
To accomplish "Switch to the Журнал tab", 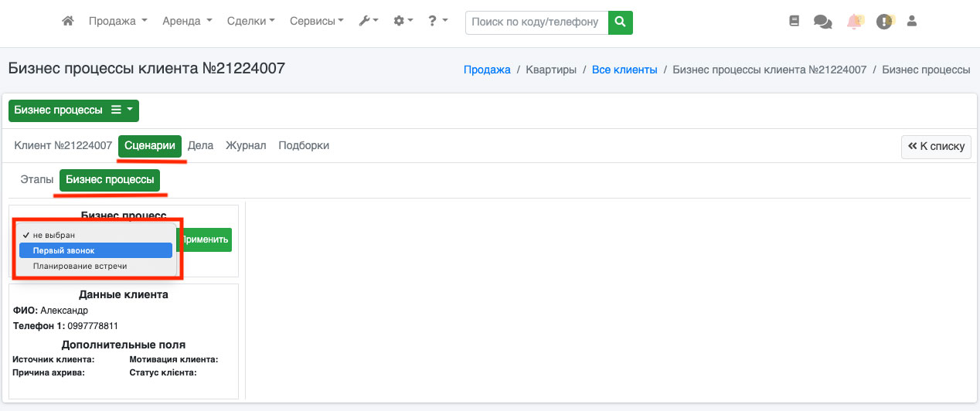I will [x=246, y=145].
